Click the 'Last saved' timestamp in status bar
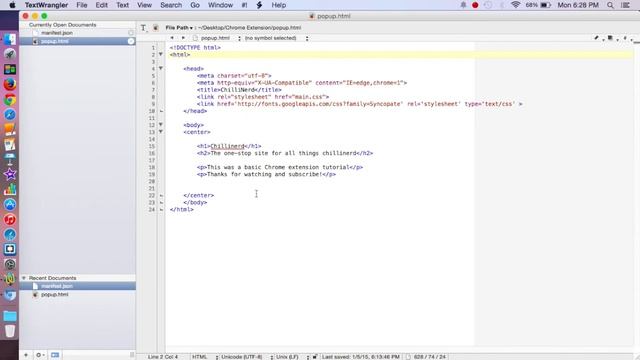This screenshot has height=360, width=640. click(x=360, y=357)
